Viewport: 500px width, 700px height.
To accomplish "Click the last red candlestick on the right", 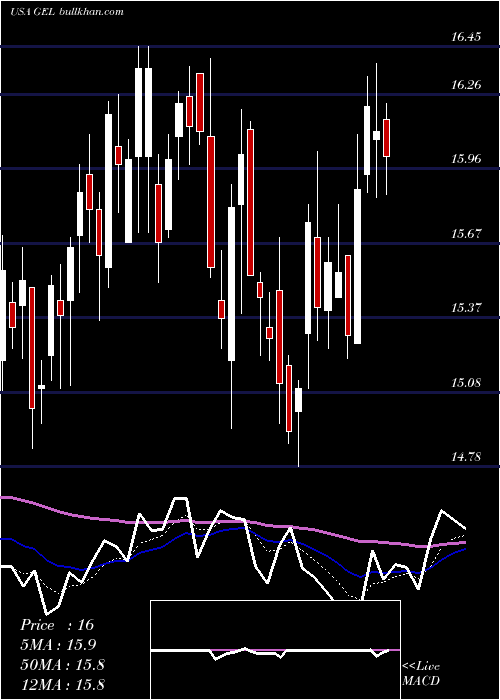I will coord(387,138).
